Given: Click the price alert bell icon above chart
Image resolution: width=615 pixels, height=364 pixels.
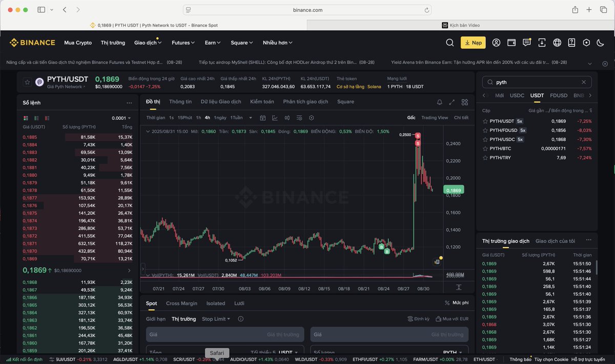Looking at the screenshot, I should point(439,102).
